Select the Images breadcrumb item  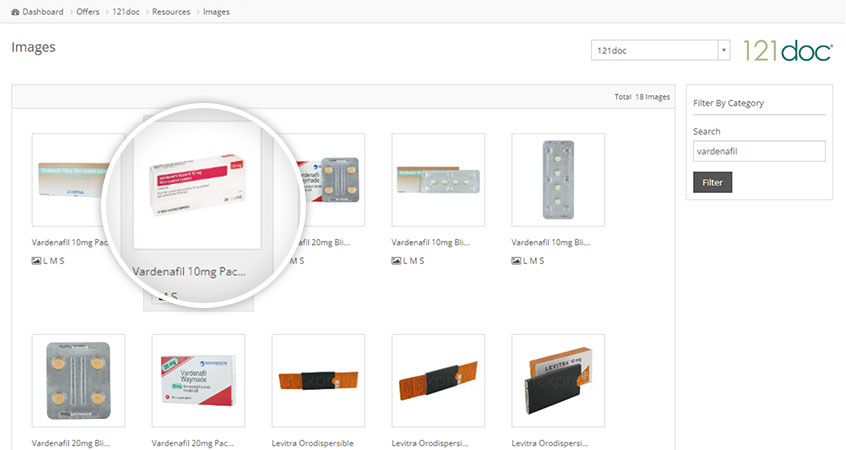pyautogui.click(x=216, y=12)
